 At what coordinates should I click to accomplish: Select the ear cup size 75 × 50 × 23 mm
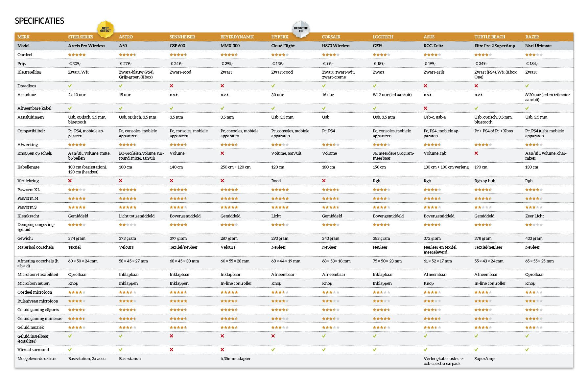(x=387, y=261)
